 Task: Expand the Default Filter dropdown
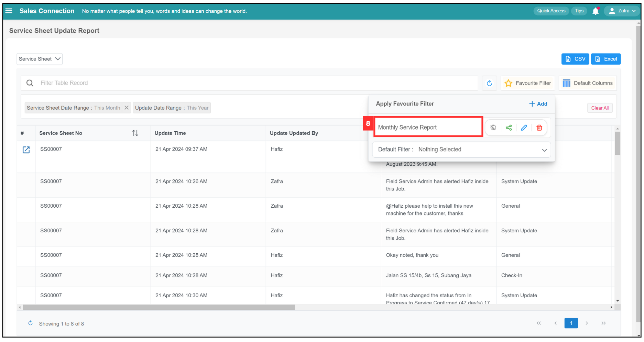[x=461, y=150]
